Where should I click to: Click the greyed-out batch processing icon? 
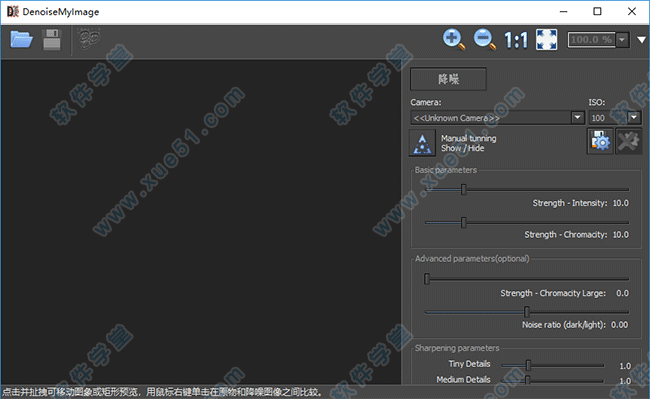89,39
